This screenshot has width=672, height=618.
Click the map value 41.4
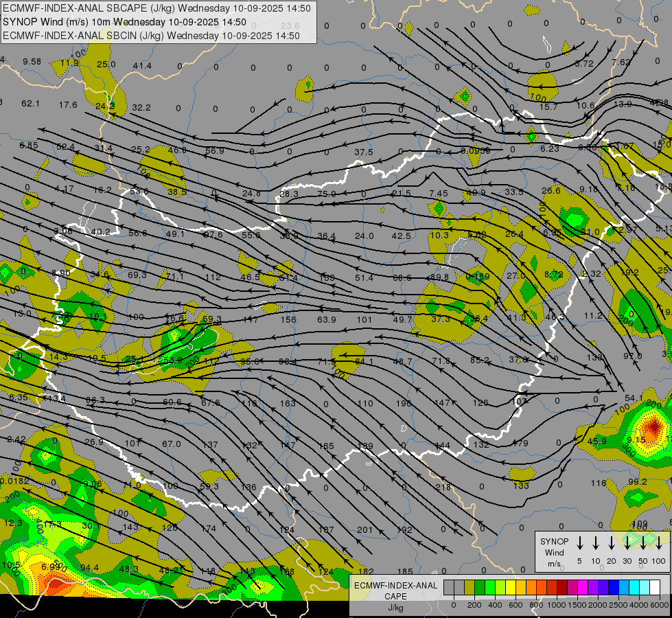click(142, 66)
